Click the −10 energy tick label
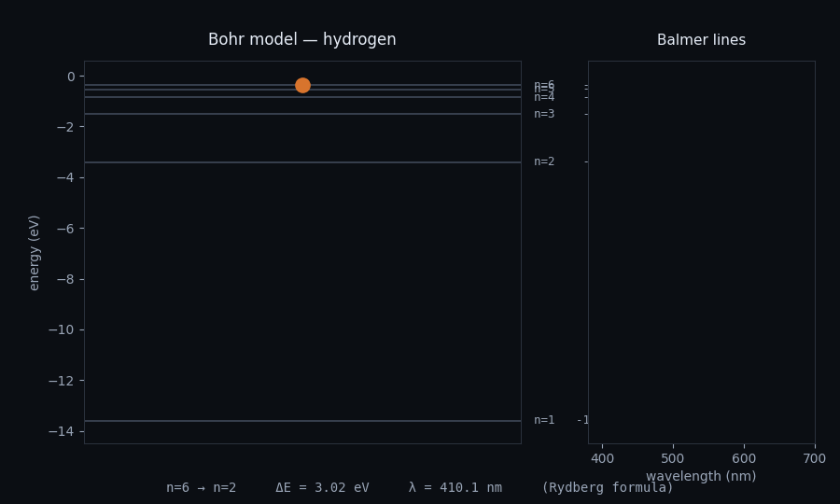The height and width of the screenshot is (504, 840). [x=62, y=329]
